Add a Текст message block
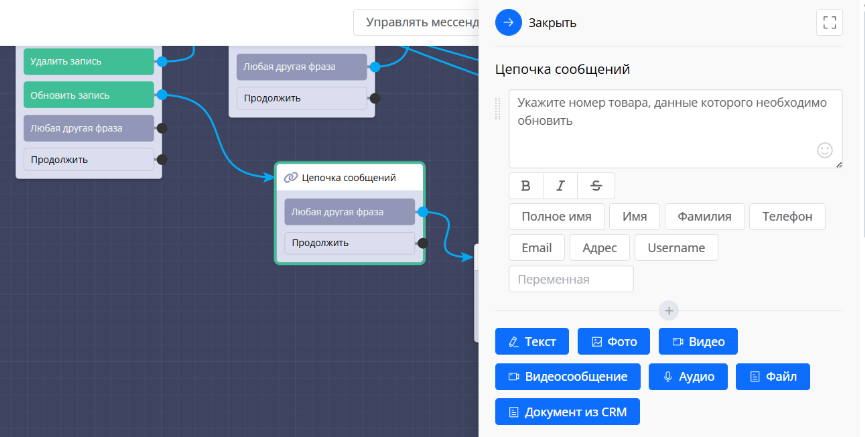Screen dimensions: 865x437 (x=532, y=341)
